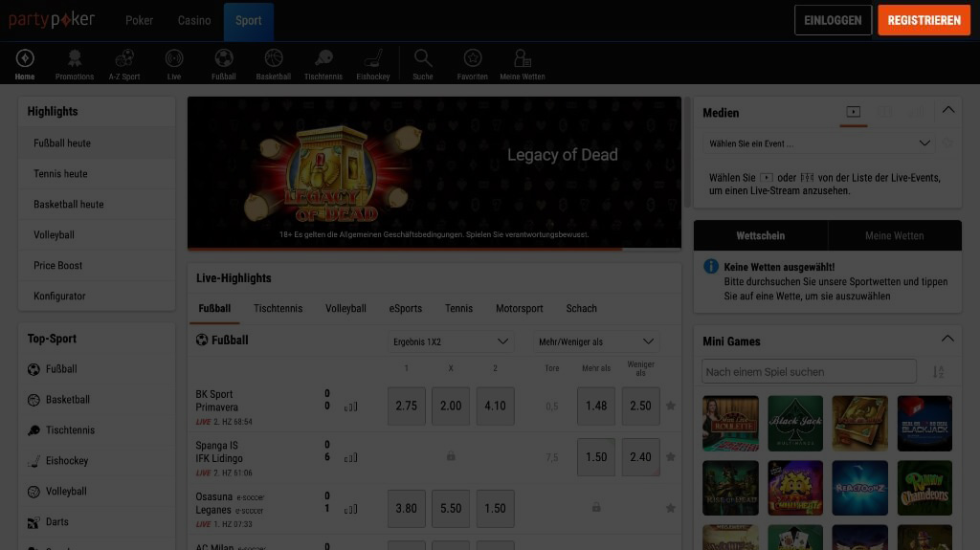The image size is (980, 550).
Task: Open statistics icon for Spanga IS match
Action: coord(350,458)
